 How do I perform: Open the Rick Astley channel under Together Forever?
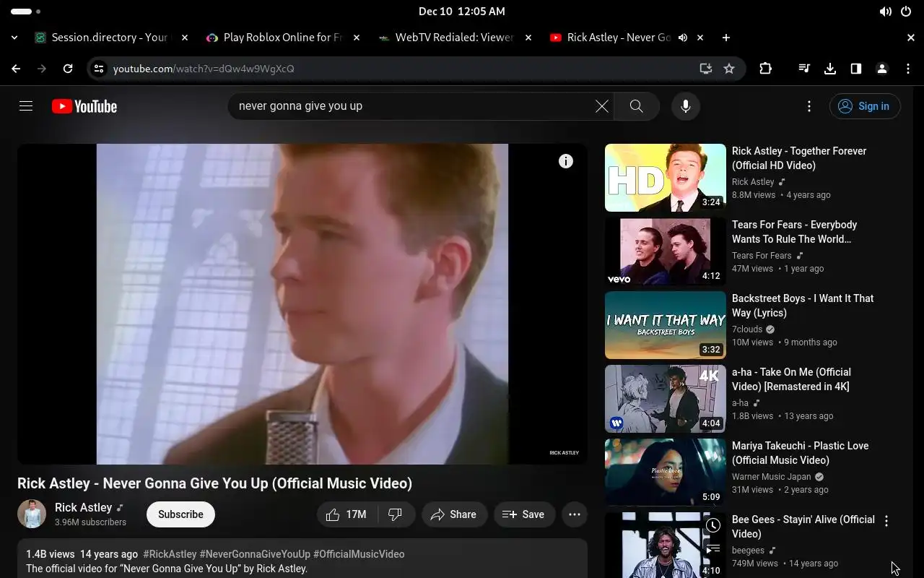coord(753,182)
